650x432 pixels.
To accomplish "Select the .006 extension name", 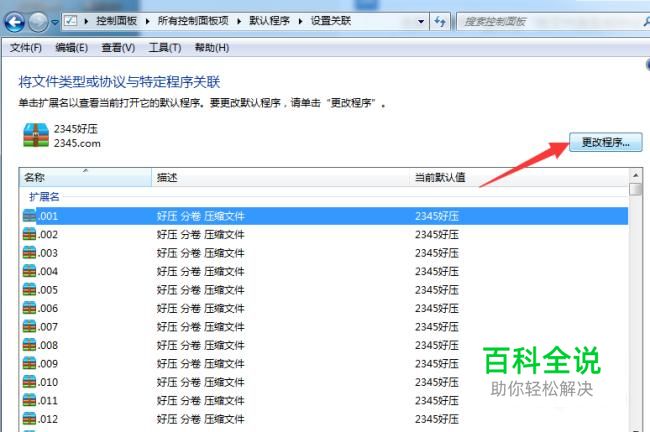I will 48,308.
